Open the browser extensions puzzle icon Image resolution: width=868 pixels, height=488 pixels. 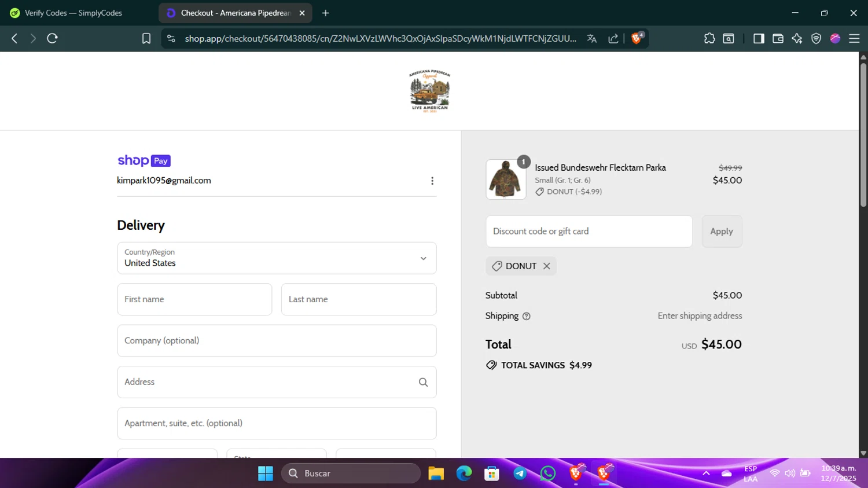(709, 38)
